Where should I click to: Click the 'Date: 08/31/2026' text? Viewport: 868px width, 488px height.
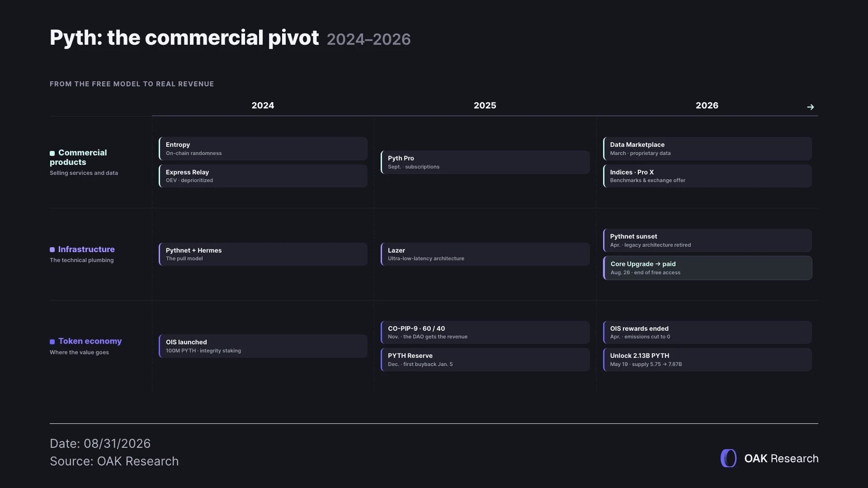[100, 444]
